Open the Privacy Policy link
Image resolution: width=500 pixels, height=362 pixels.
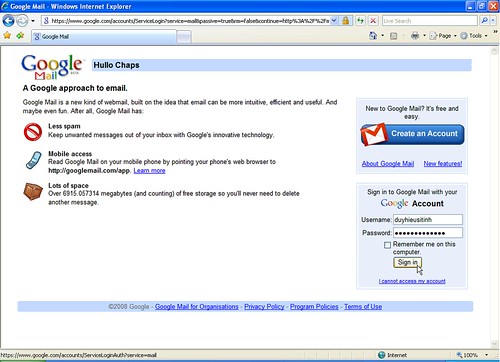tap(264, 307)
